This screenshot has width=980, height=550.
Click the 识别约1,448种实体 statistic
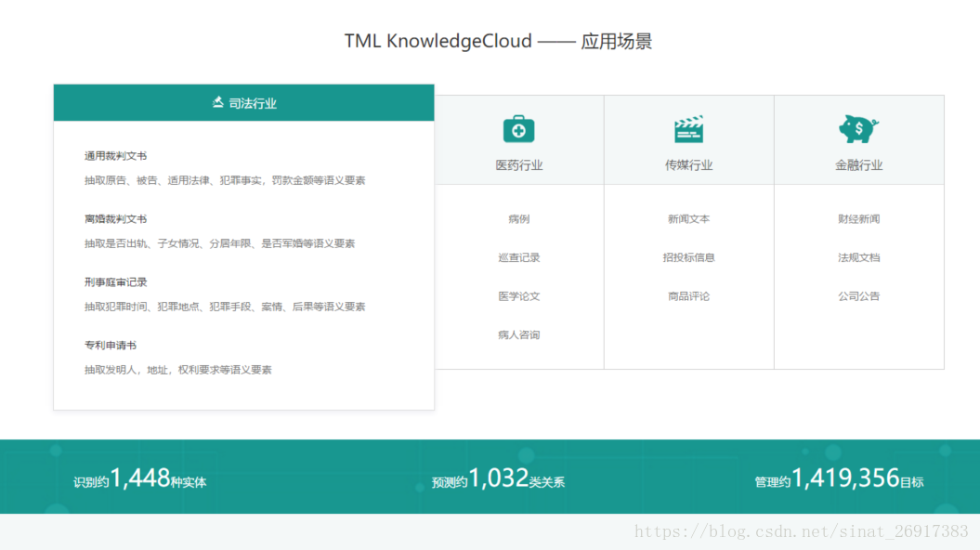pyautogui.click(x=140, y=478)
